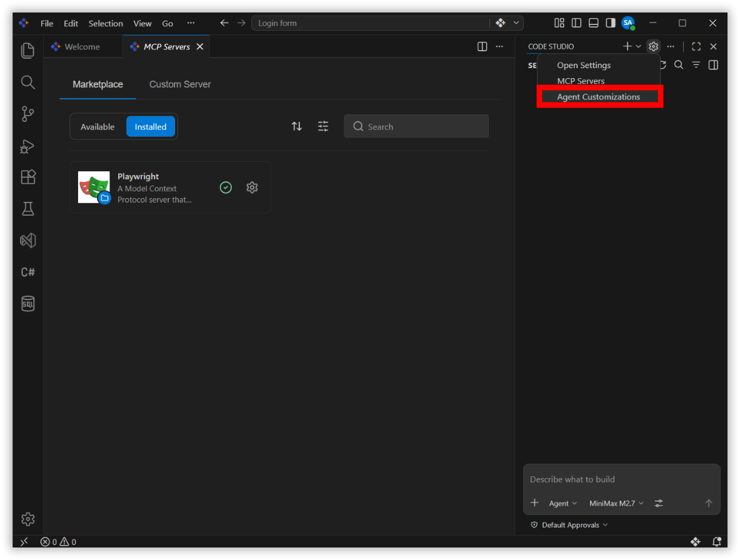740x560 pixels.
Task: Toggle the primary side bar
Action: 576,22
